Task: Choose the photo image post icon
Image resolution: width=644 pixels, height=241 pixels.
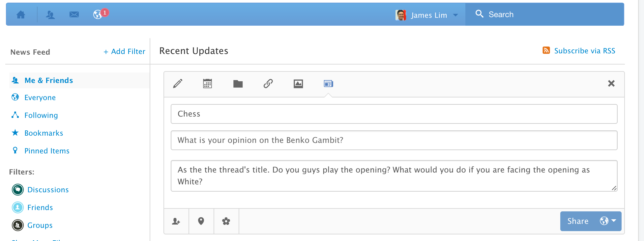Action: [x=298, y=84]
